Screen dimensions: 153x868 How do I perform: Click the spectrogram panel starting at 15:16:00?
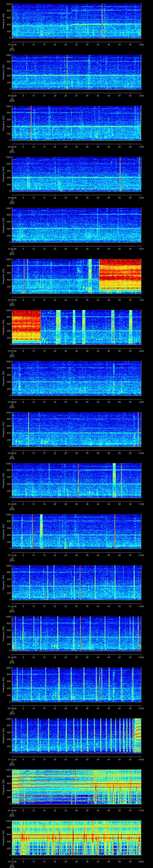click(77, 786)
